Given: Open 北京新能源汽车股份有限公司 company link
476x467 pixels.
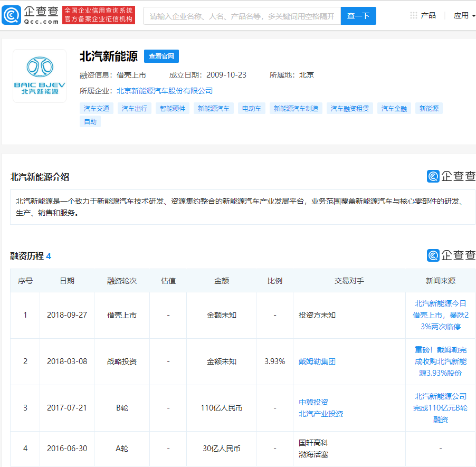Looking at the screenshot, I should point(165,91).
